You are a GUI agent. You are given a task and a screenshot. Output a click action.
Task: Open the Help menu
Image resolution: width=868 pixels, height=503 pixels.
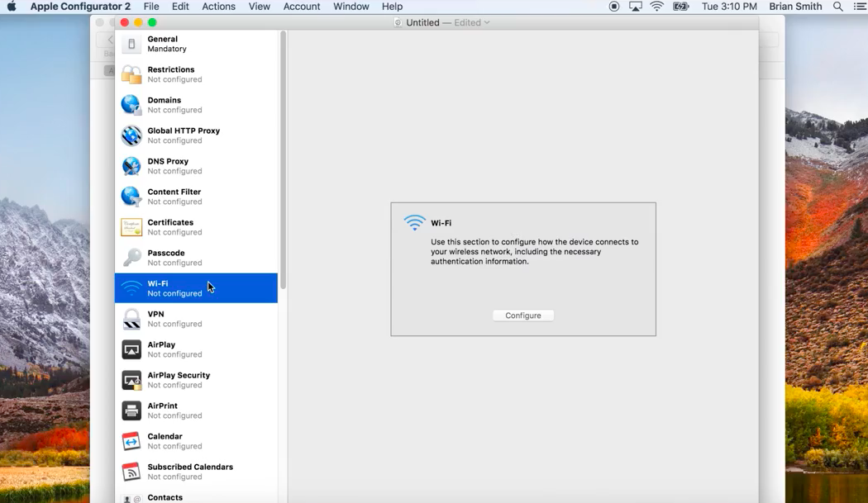point(392,7)
